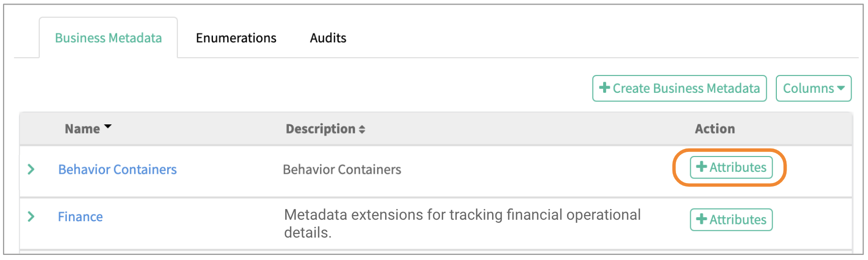Click the sort caret next to Name

pyautogui.click(x=107, y=126)
